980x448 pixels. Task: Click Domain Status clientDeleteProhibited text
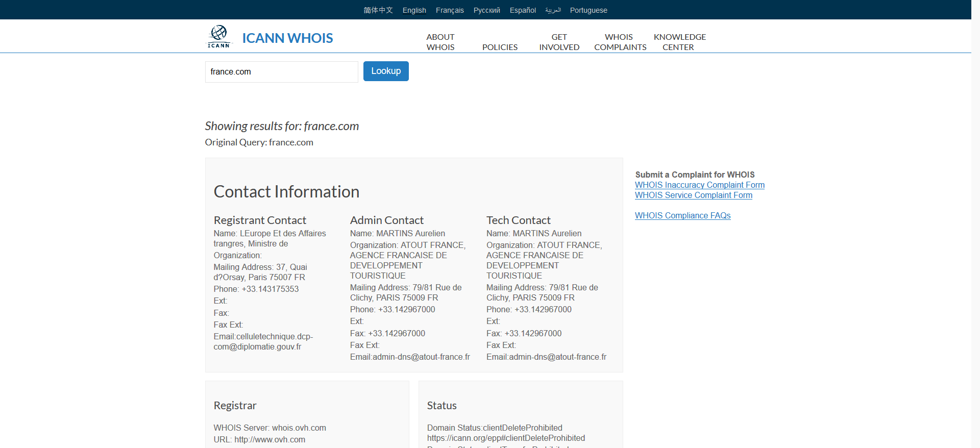point(495,428)
